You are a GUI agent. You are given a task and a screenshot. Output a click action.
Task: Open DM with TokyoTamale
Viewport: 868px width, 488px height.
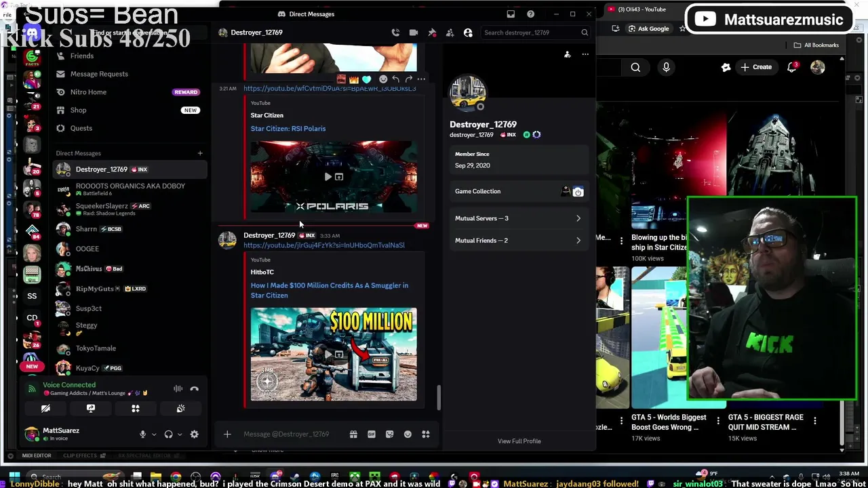pos(129,348)
